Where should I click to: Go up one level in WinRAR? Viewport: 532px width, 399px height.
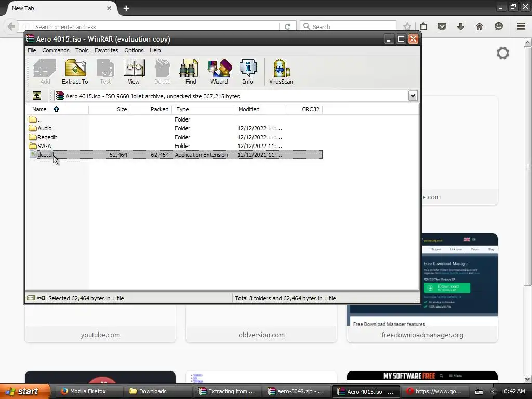point(37,96)
